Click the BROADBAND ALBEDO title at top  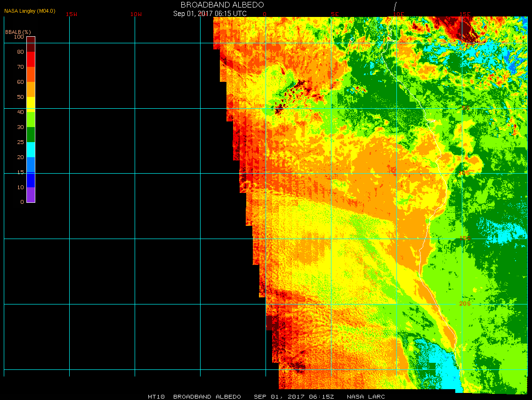point(222,5)
